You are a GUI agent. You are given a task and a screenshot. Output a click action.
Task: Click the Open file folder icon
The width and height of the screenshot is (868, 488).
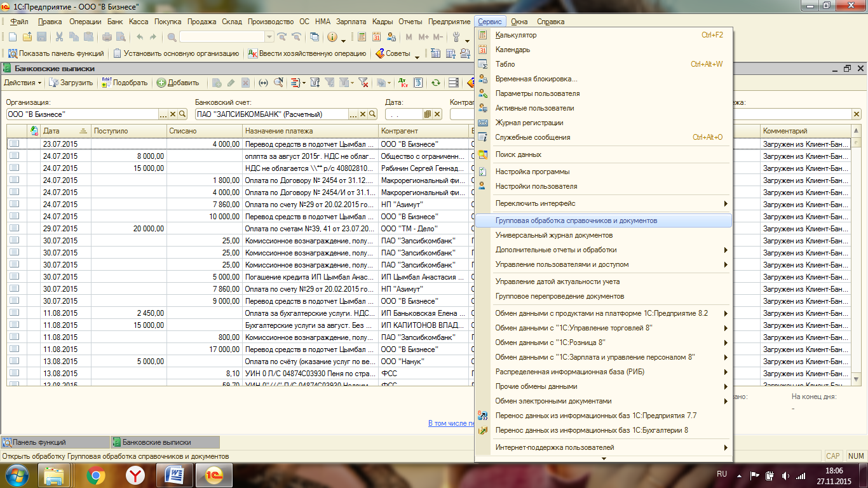click(x=27, y=37)
